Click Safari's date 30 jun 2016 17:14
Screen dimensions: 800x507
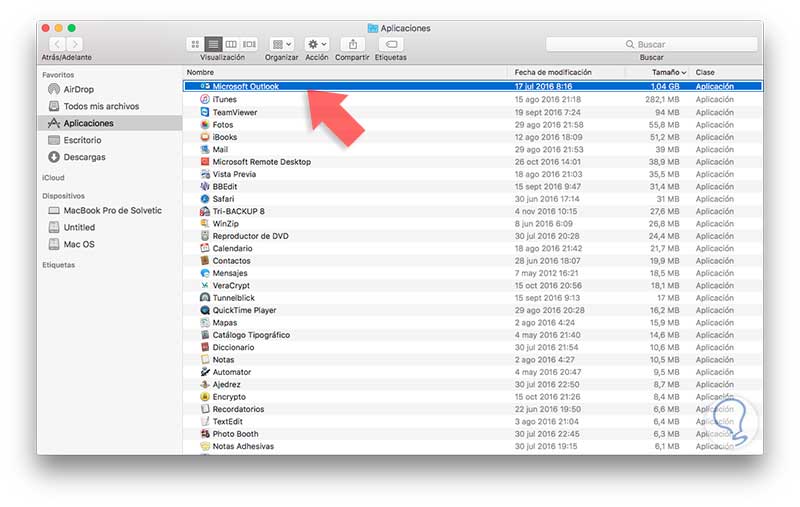546,198
